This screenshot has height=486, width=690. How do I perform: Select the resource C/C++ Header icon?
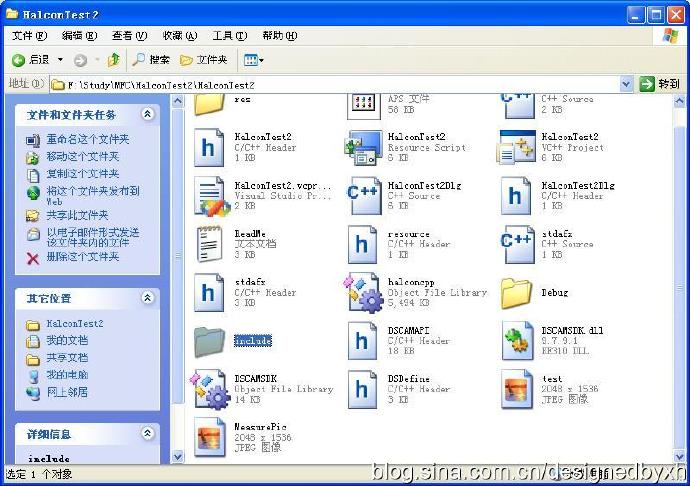pyautogui.click(x=362, y=244)
